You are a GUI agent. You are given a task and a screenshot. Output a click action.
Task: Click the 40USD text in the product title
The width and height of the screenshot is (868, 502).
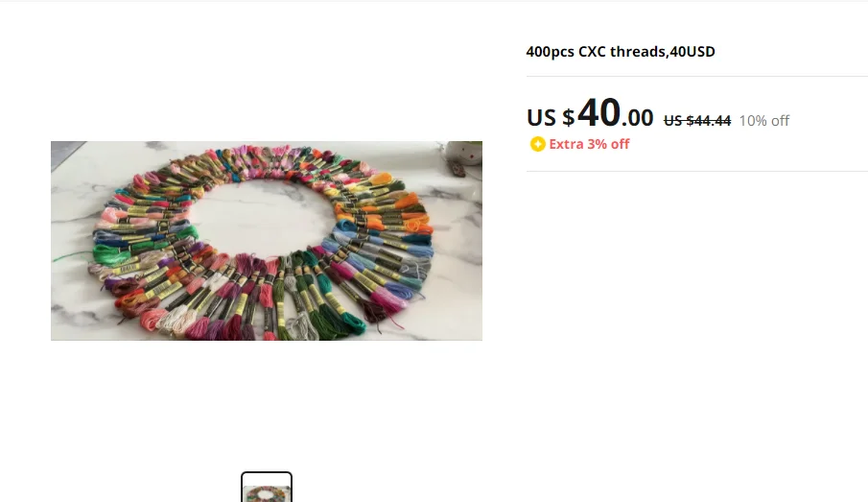[692, 52]
